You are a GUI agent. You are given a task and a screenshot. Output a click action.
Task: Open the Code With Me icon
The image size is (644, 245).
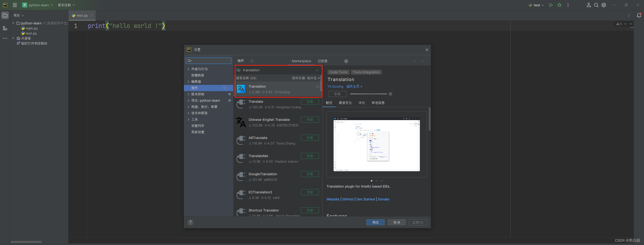click(589, 5)
